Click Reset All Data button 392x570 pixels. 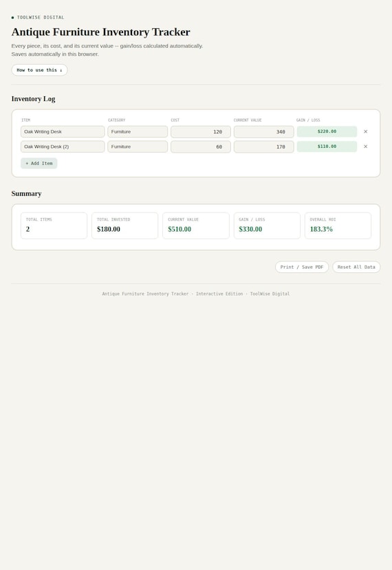(x=356, y=267)
